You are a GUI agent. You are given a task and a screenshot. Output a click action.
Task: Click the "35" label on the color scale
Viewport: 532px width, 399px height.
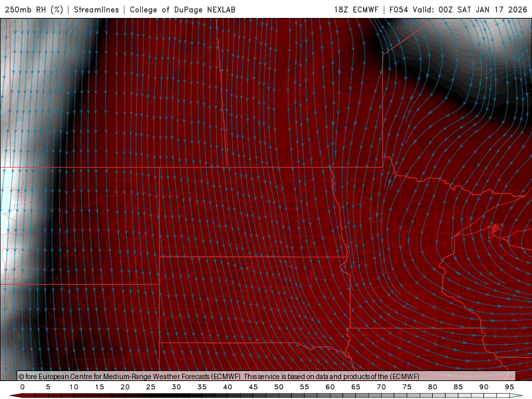point(202,387)
